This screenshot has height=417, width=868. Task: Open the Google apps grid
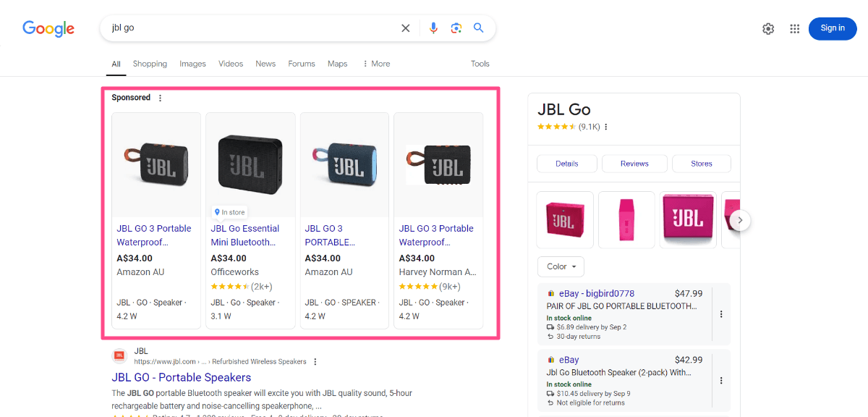[x=794, y=28]
